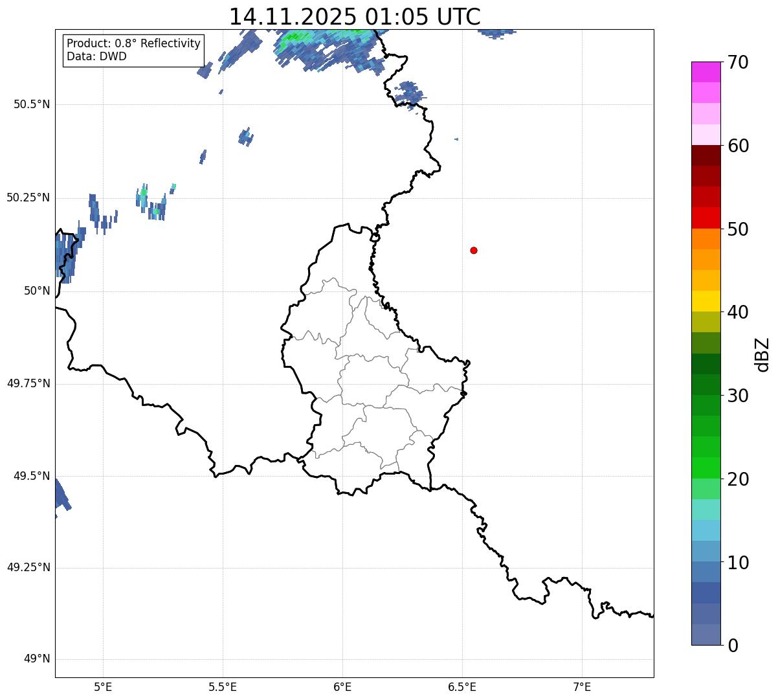The height and width of the screenshot is (700, 778).
Task: Click the magenta top segment of colorbar
Action: point(706,72)
